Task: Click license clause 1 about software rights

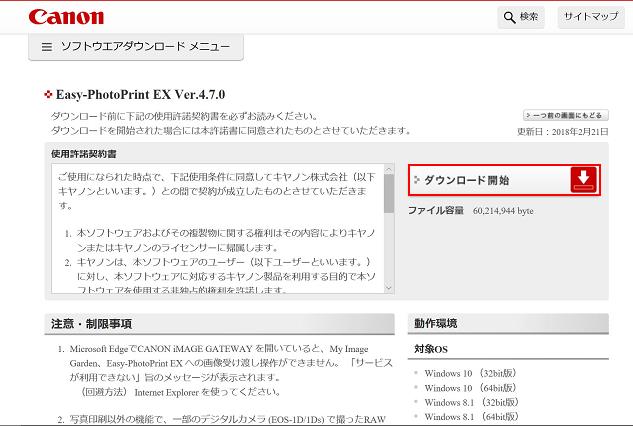Action: [226, 240]
